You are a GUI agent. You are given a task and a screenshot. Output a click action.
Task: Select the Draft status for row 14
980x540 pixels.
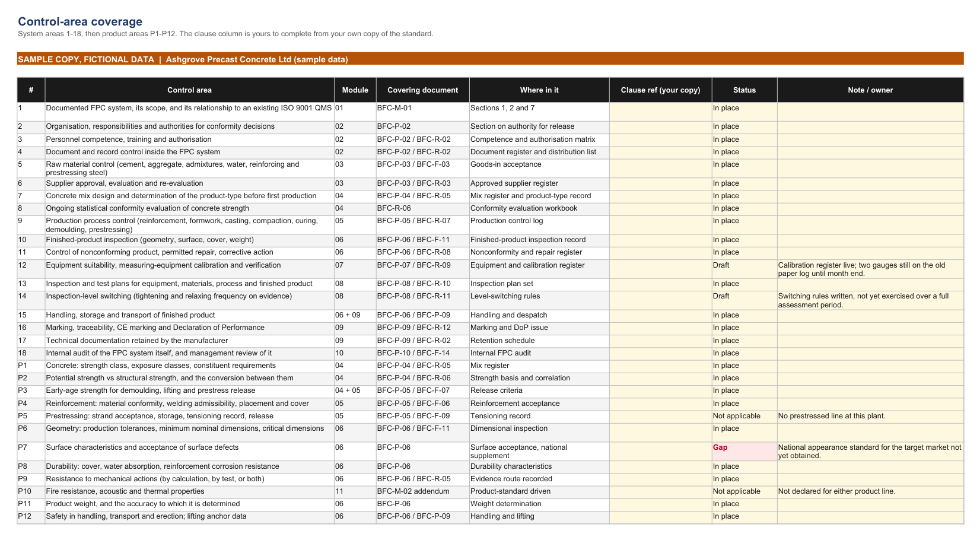[744, 300]
